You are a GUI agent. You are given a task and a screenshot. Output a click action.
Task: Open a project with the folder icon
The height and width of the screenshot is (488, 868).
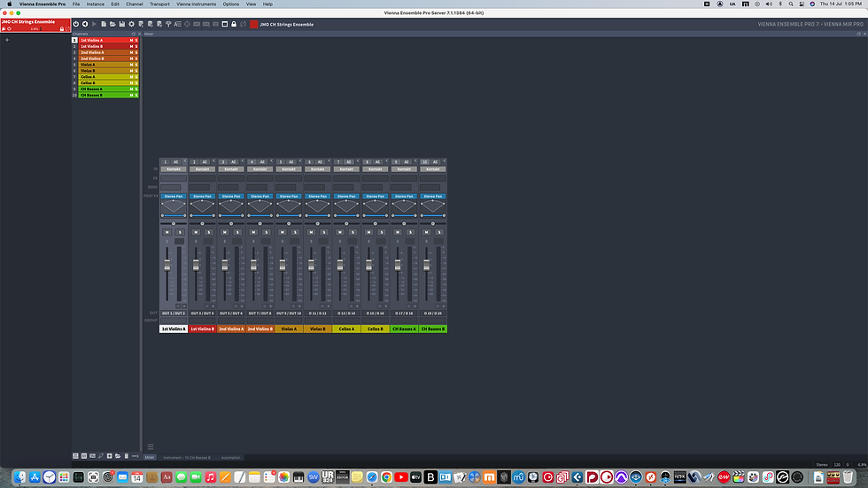112,24
